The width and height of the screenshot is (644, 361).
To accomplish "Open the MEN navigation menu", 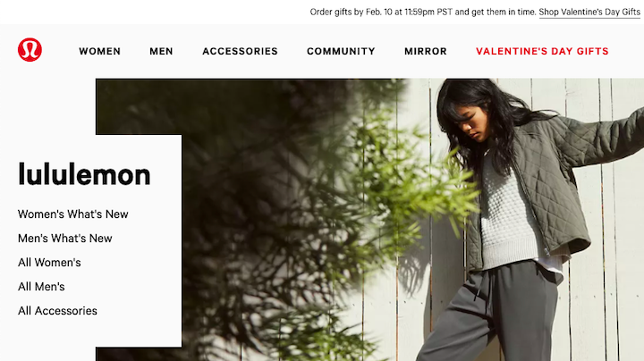I will pyautogui.click(x=161, y=51).
